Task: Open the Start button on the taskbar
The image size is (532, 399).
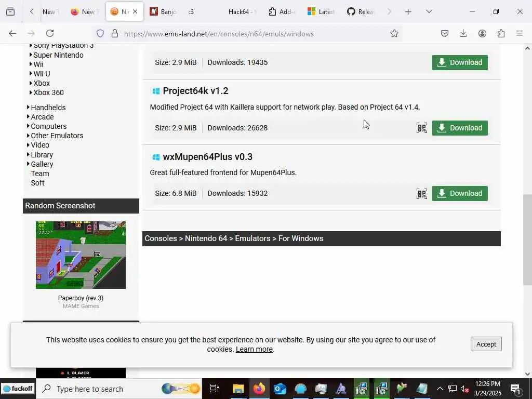Action: [17, 389]
